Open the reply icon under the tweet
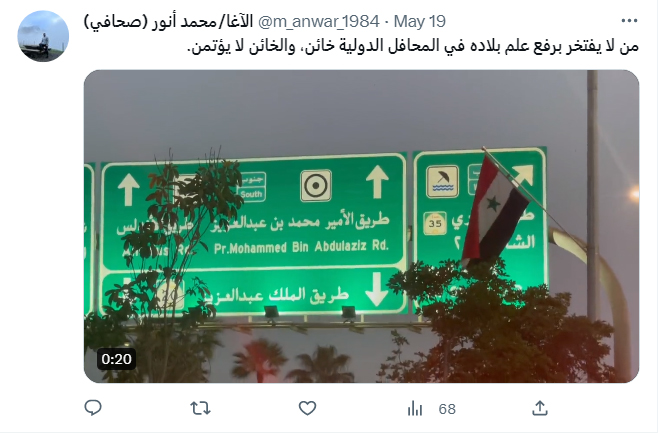This screenshot has width=664, height=433. pyautogui.click(x=93, y=408)
